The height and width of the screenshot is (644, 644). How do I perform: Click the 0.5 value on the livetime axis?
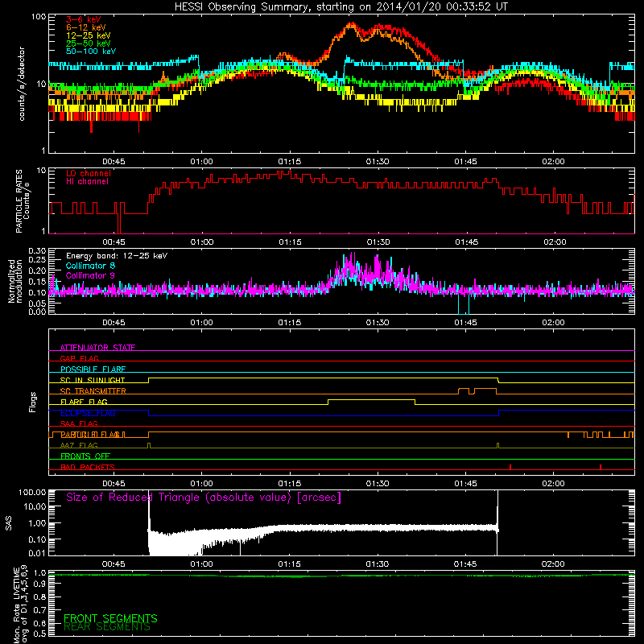pos(39,634)
